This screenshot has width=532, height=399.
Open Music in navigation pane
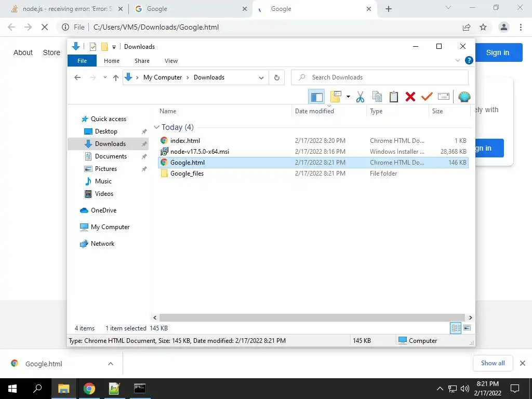103,181
